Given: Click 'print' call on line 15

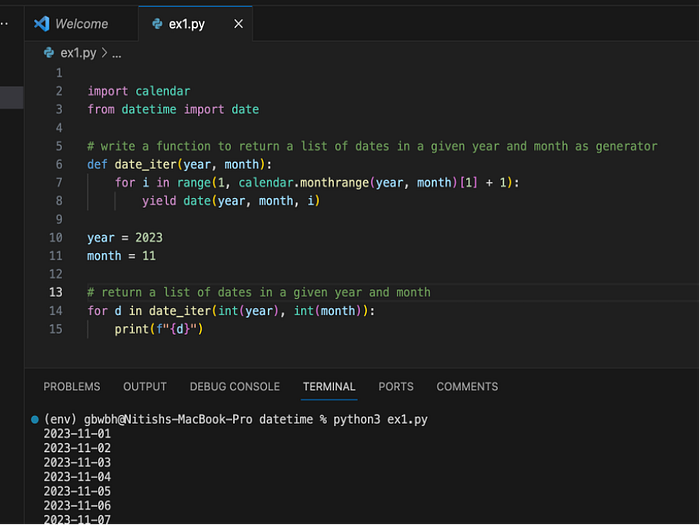Looking at the screenshot, I should tap(131, 329).
